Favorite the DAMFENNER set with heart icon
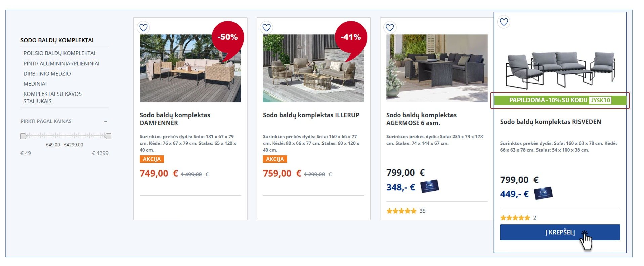The image size is (644, 266). (143, 28)
